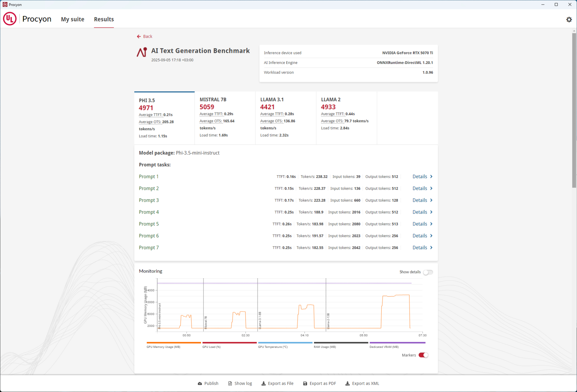Screen dimensions: 577x392
Task: Open Details link for Prompt 4
Action: click(420, 212)
